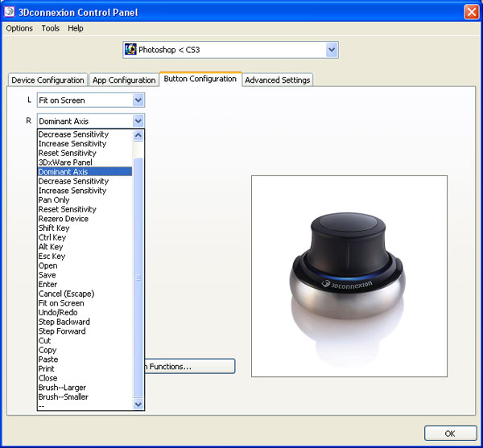Choose Fit on Screen in the list
This screenshot has height=448, width=483.
click(x=85, y=303)
